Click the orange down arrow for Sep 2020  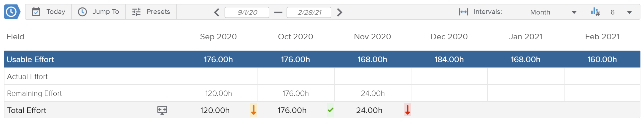click(x=253, y=110)
